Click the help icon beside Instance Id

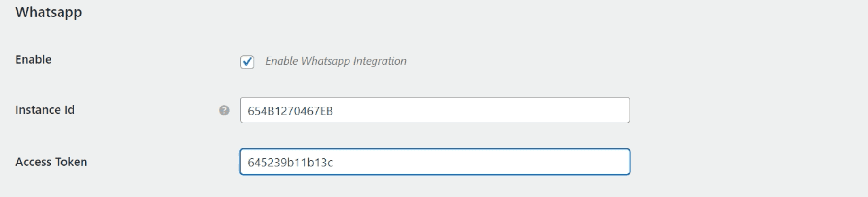tap(224, 110)
